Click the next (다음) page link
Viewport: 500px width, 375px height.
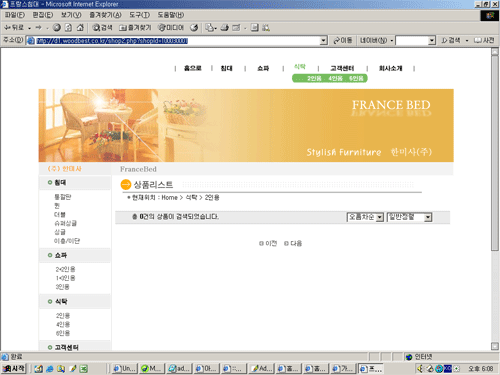point(293,243)
